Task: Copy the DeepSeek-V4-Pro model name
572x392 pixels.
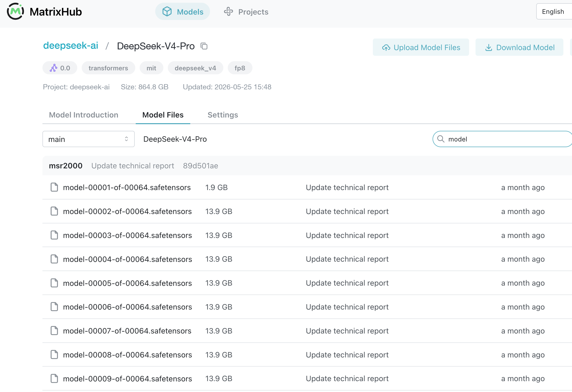Action: pyautogui.click(x=204, y=46)
